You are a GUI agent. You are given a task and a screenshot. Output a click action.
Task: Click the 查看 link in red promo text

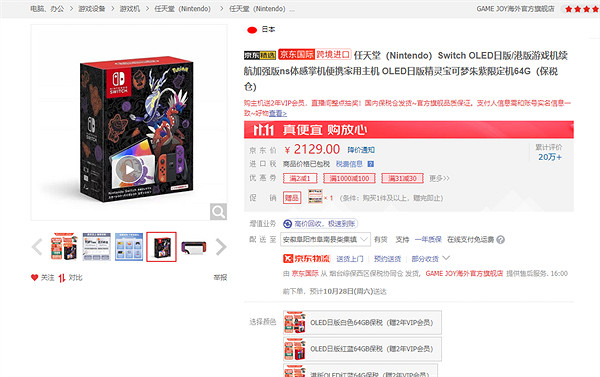pyautogui.click(x=277, y=113)
